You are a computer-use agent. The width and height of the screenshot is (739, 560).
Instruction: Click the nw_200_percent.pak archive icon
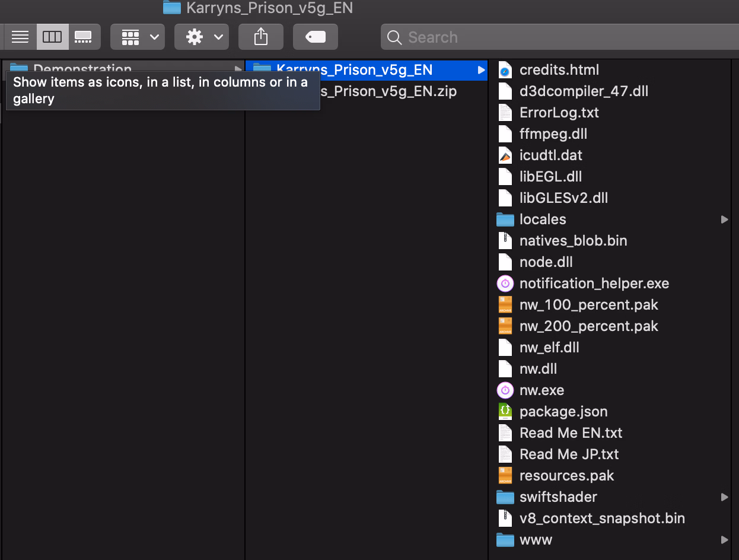pyautogui.click(x=505, y=326)
